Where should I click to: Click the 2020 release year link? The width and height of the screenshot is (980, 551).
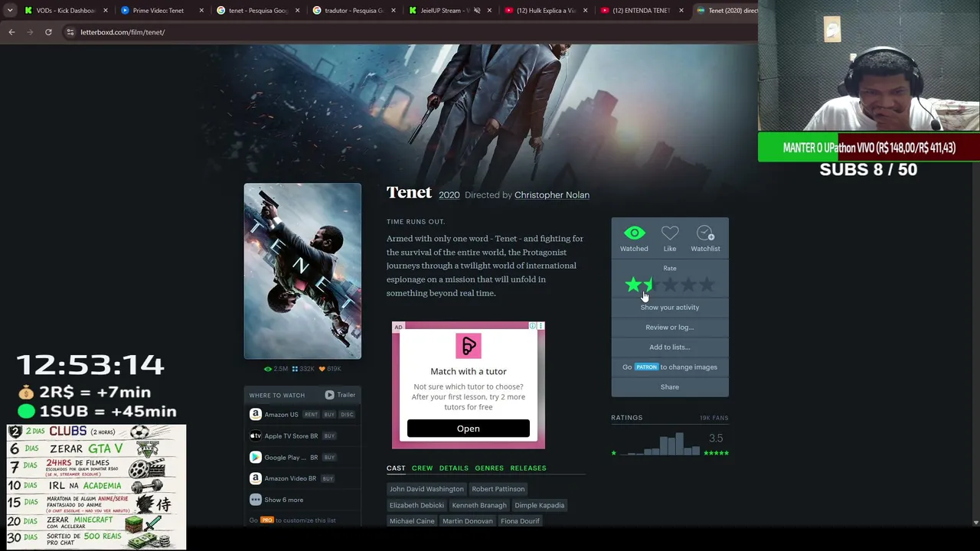click(449, 195)
